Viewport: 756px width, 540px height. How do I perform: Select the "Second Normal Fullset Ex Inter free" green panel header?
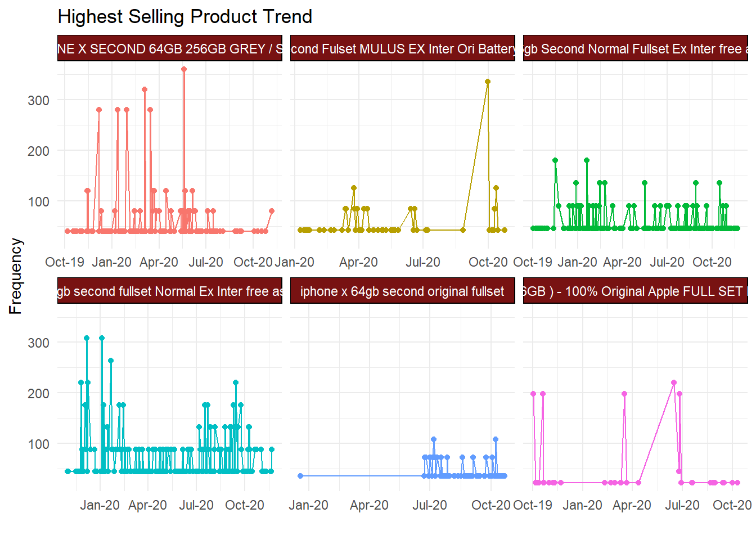[x=635, y=49]
